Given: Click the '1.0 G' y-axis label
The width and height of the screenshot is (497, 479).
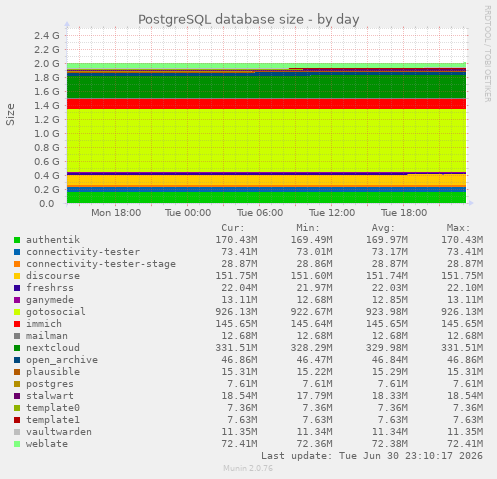Looking at the screenshot, I should click(47, 133).
